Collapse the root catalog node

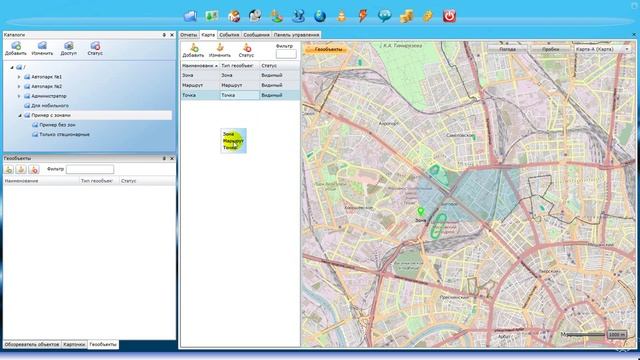coord(12,67)
